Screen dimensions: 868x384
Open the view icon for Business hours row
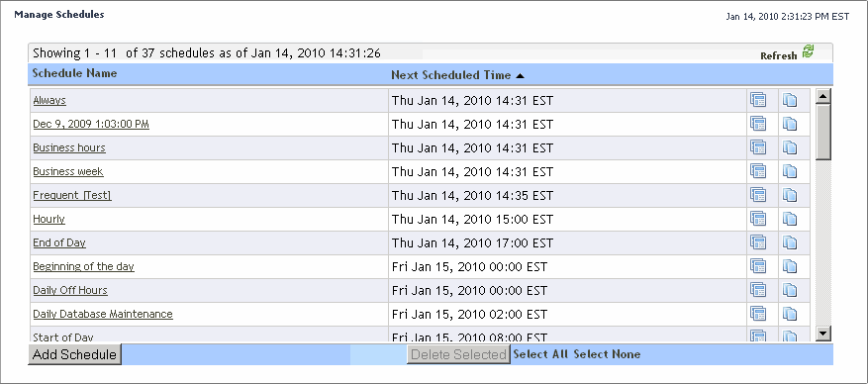(x=758, y=147)
